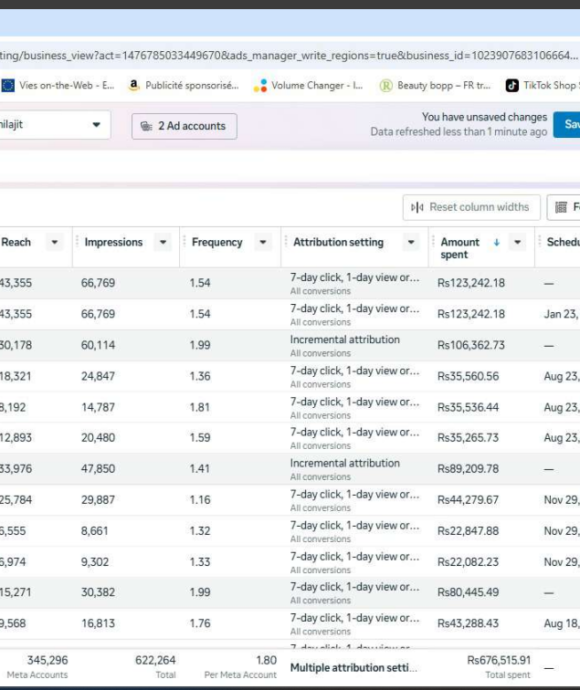Click the Amazon bookmark favicon

tap(134, 85)
